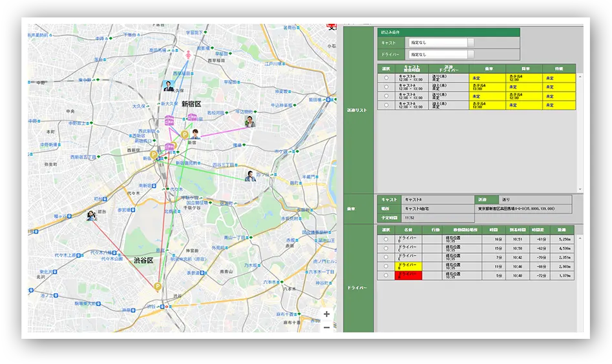Click the 距離 column header
Image resolution: width=612 pixels, height=364 pixels.
coord(562,230)
